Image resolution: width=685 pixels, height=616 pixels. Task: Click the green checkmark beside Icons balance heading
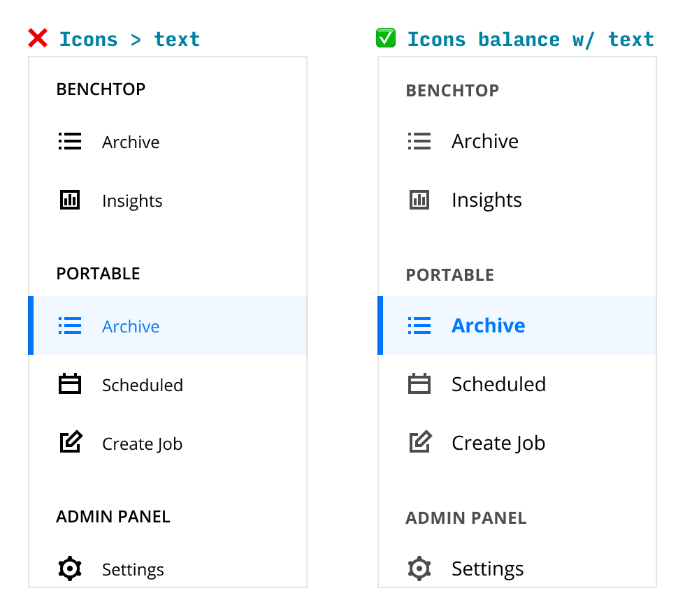coord(386,38)
